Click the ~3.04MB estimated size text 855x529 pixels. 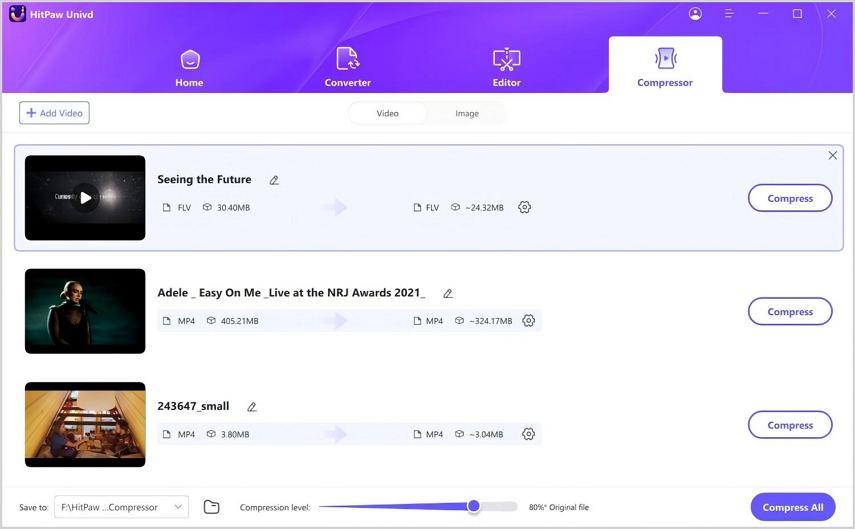[x=486, y=435]
